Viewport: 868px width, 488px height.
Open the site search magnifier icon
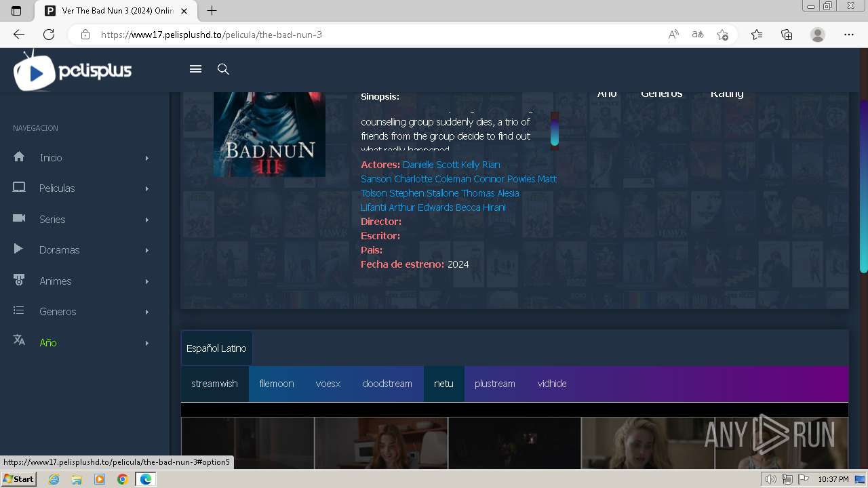coord(223,69)
